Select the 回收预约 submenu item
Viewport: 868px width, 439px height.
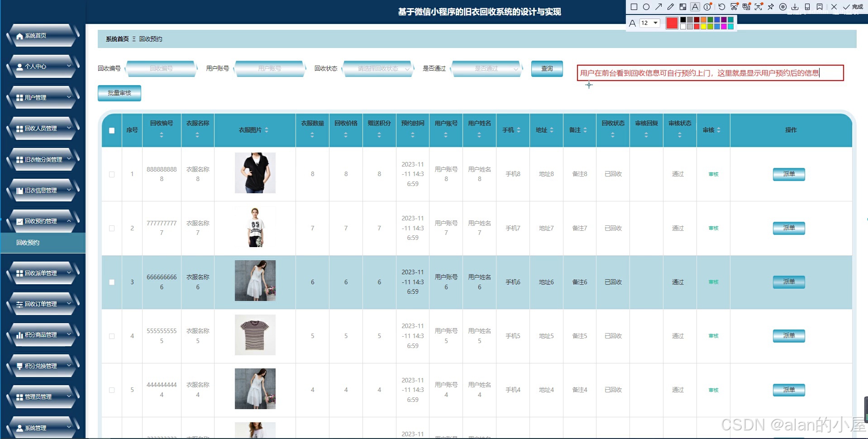(x=43, y=243)
